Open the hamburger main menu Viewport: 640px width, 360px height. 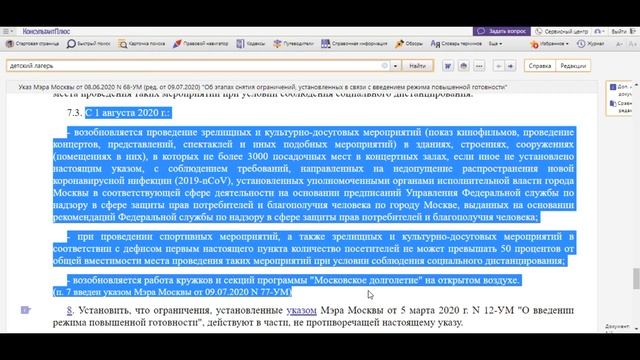pos(7,31)
